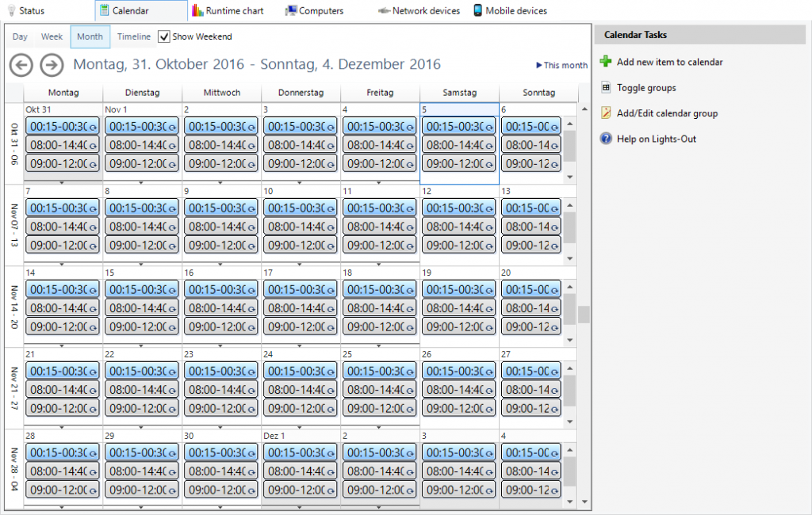The width and height of the screenshot is (812, 515).
Task: Open the 08:00-14:40 event on Nov 1
Action: (x=141, y=145)
